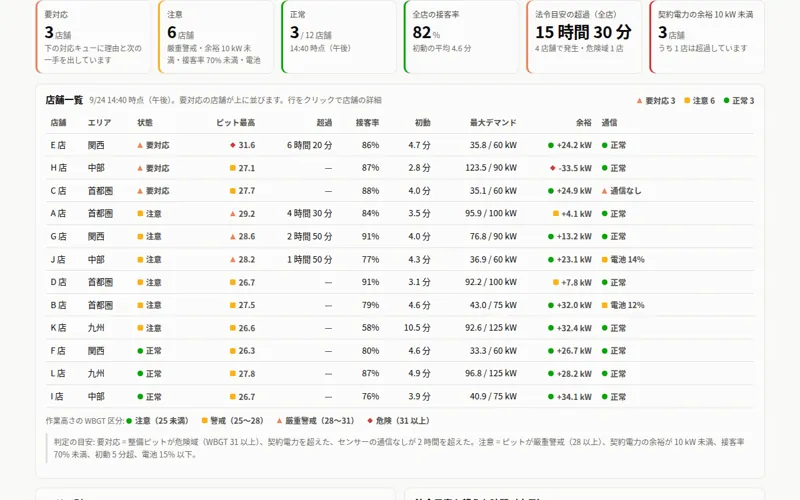Open details for E店 row
800x500 pixels.
click(400, 145)
